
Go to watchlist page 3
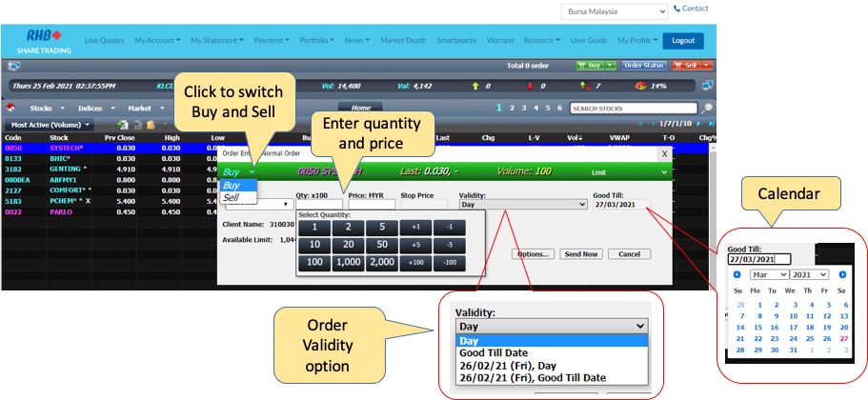[524, 108]
